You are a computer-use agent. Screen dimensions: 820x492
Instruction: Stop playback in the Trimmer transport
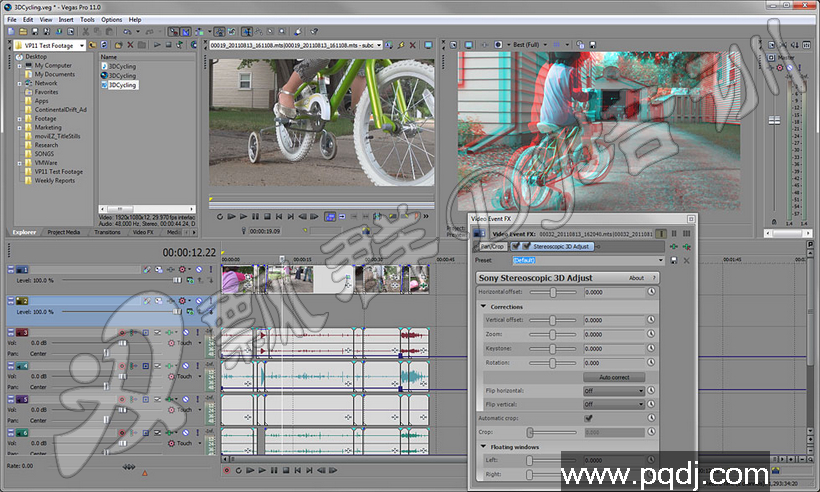[267, 216]
